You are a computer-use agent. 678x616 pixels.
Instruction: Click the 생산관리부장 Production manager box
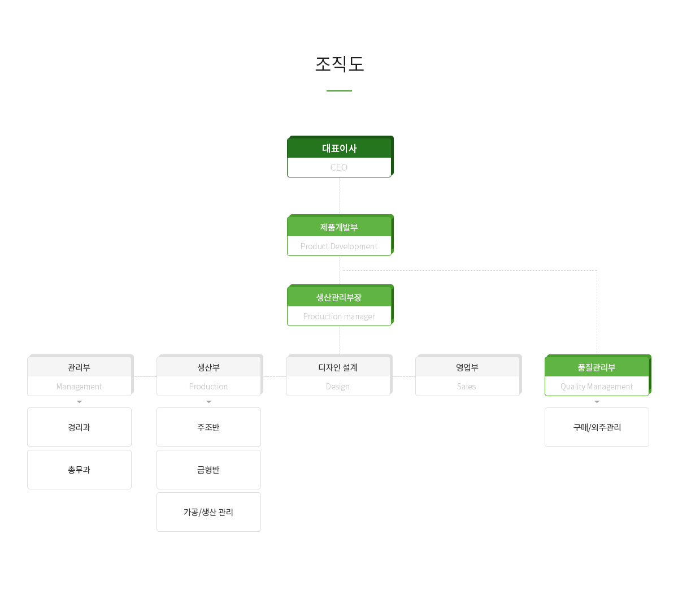[339, 306]
